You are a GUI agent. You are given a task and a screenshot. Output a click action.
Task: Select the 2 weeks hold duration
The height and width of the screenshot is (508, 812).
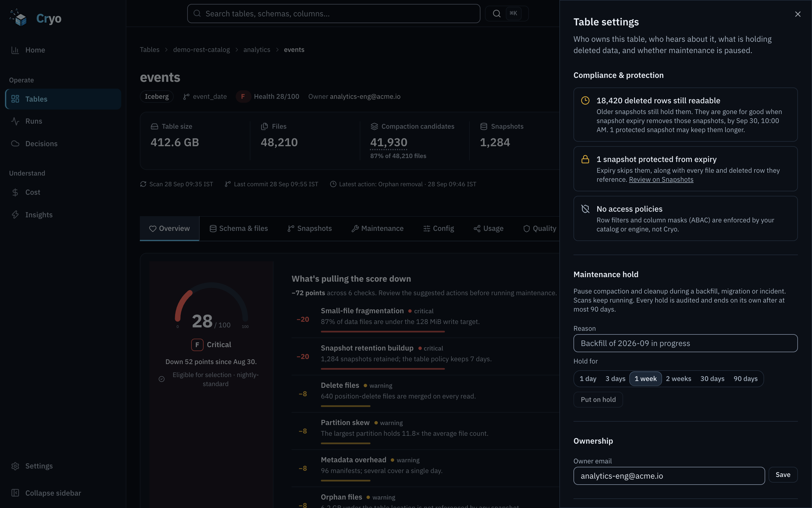[678, 379]
